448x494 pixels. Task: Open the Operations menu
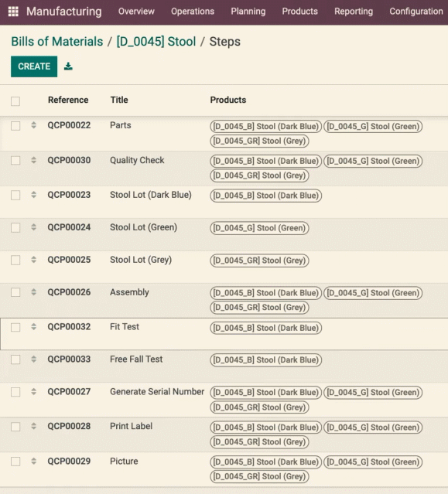(193, 12)
